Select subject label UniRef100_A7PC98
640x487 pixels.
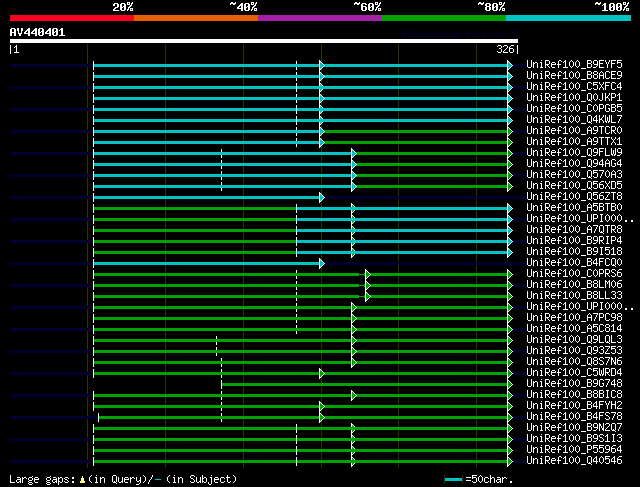574,318
